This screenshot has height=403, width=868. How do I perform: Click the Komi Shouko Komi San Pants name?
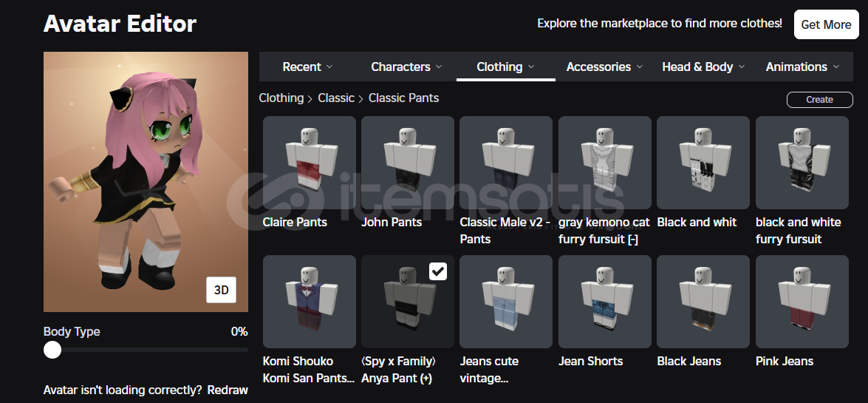click(x=309, y=370)
